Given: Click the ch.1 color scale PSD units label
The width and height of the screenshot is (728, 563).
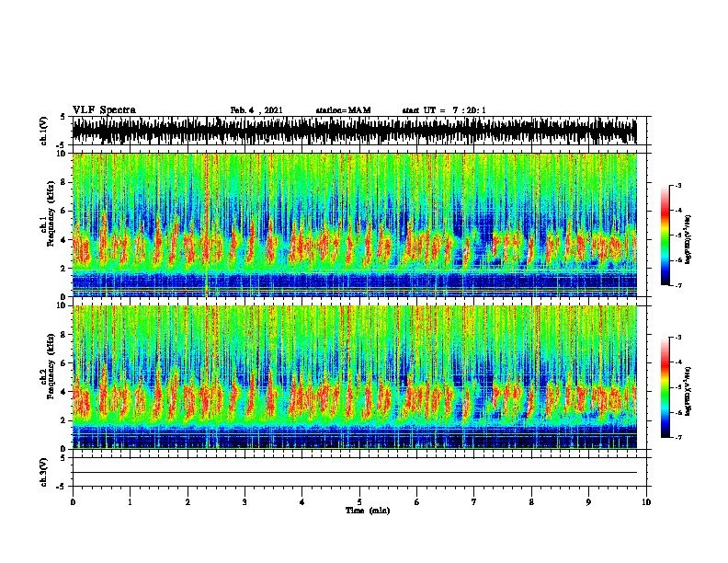Looking at the screenshot, I should coord(688,239).
